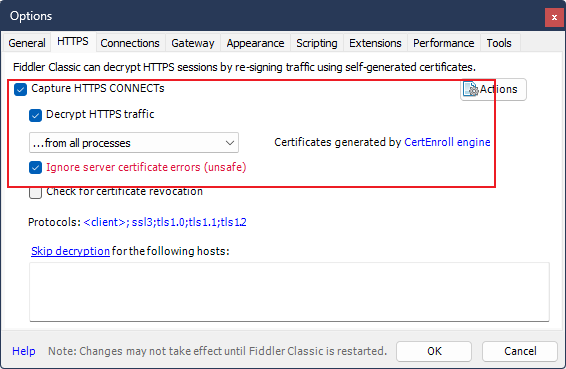The image size is (566, 369).
Task: Open the Tools tab
Action: 499,43
